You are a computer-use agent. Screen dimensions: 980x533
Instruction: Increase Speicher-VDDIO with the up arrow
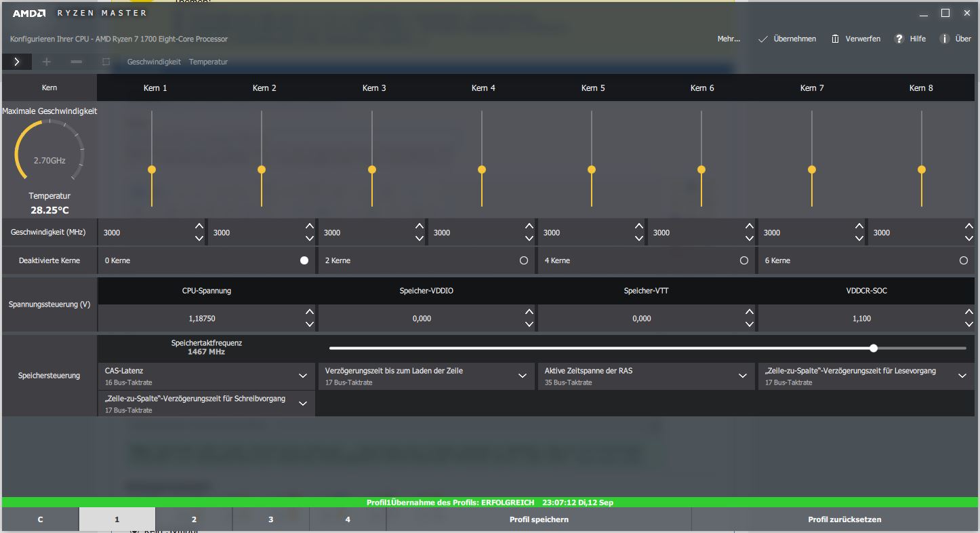pyautogui.click(x=529, y=312)
